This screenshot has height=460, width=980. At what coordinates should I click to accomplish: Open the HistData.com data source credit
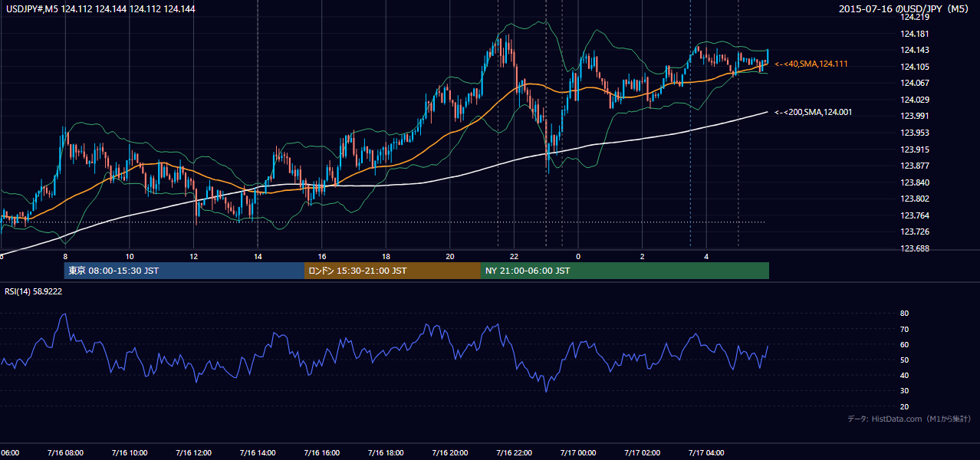909,419
